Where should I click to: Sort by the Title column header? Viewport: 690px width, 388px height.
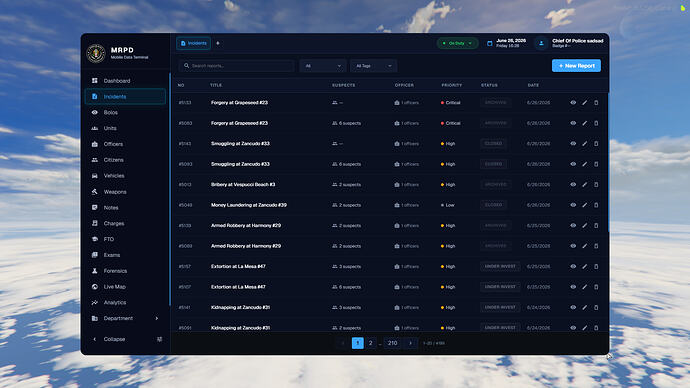(x=216, y=85)
